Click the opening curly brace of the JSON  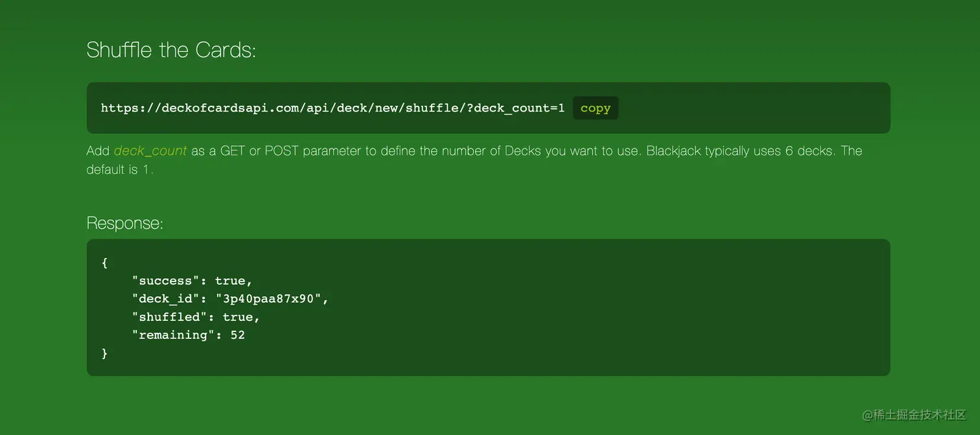click(x=105, y=263)
